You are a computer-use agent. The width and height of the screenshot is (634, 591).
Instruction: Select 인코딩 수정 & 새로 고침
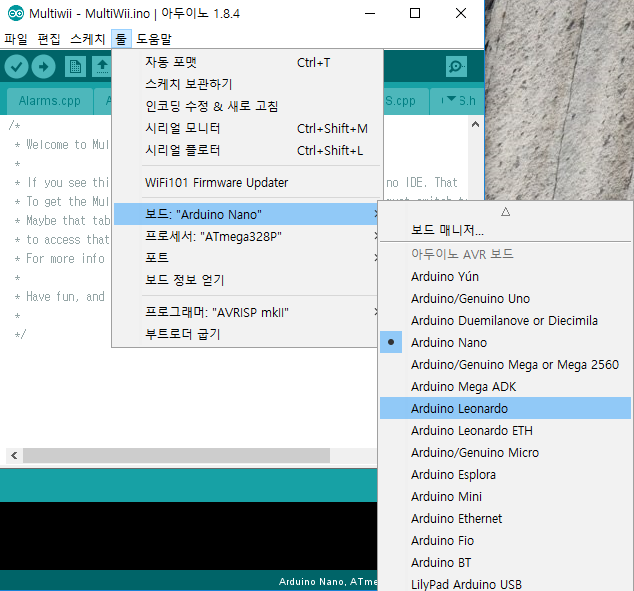[x=248, y=106]
